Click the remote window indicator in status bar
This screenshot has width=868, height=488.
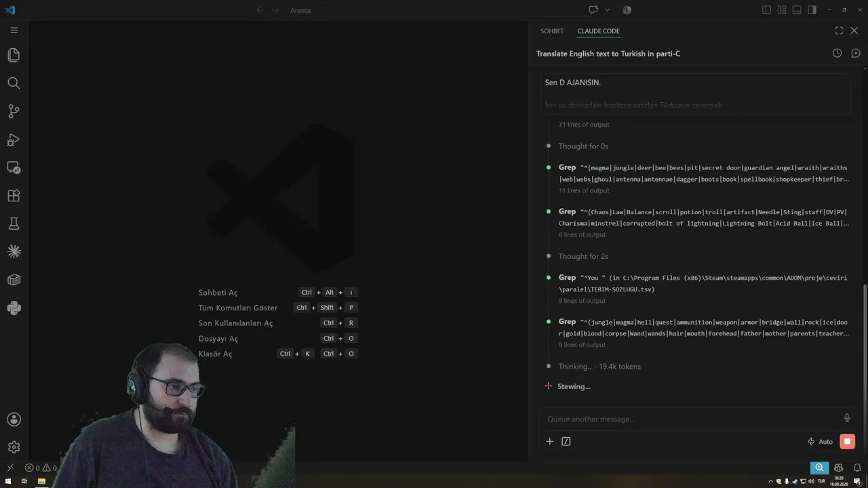click(10, 468)
